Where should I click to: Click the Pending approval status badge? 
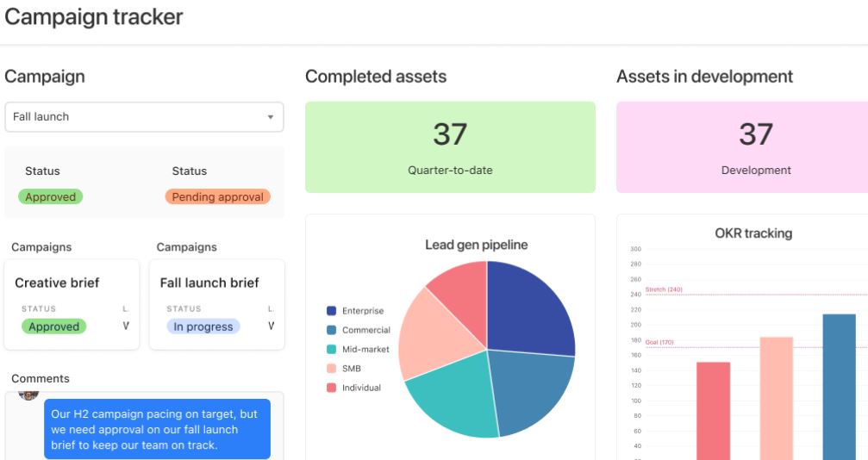click(217, 196)
